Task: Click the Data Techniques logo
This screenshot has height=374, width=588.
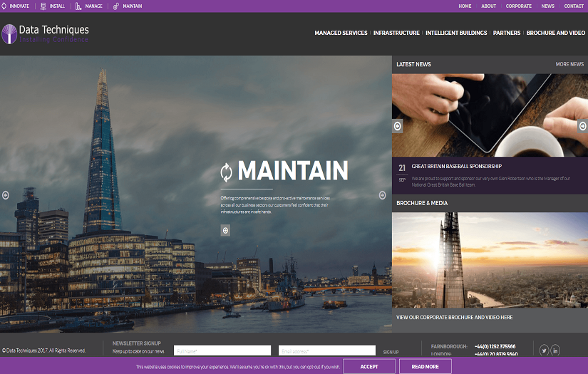Action: [46, 34]
